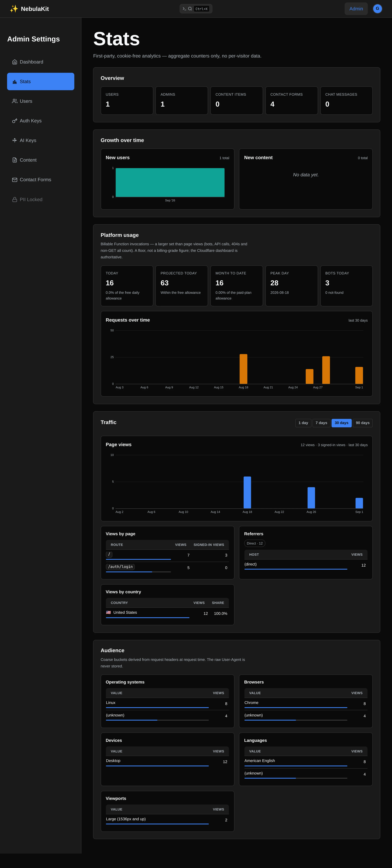This screenshot has width=392, height=868.
Task: Click the Today usage card
Action: (127, 286)
